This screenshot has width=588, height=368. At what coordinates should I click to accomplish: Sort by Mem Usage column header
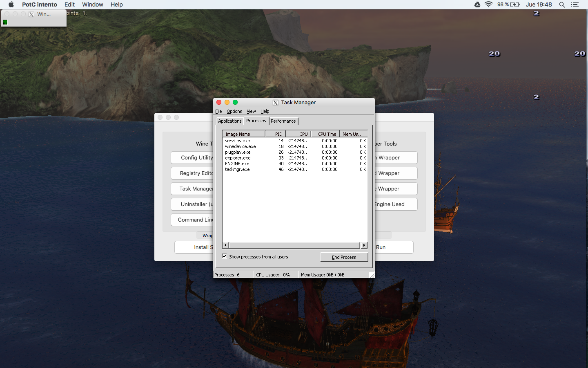pos(354,134)
